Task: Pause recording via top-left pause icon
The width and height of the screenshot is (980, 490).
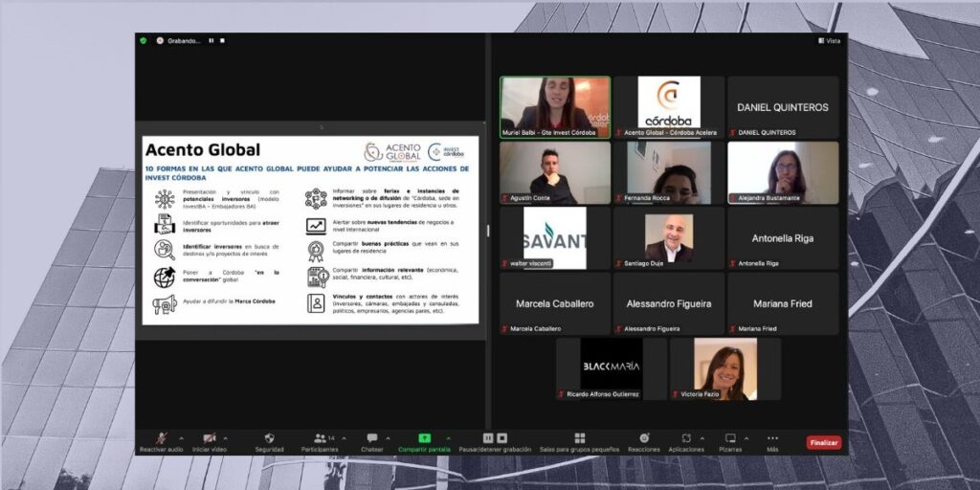Action: (212, 40)
